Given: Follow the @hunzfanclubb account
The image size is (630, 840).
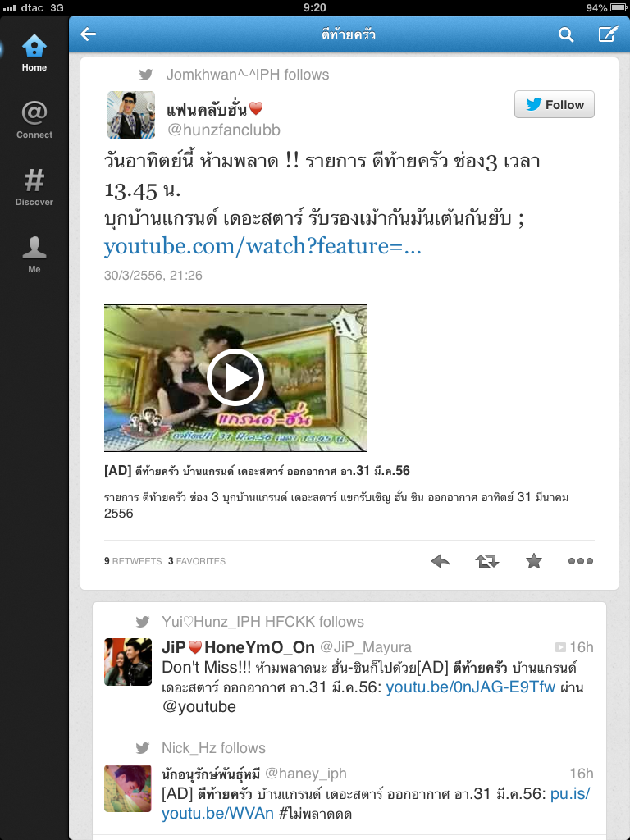Looking at the screenshot, I should point(555,104).
